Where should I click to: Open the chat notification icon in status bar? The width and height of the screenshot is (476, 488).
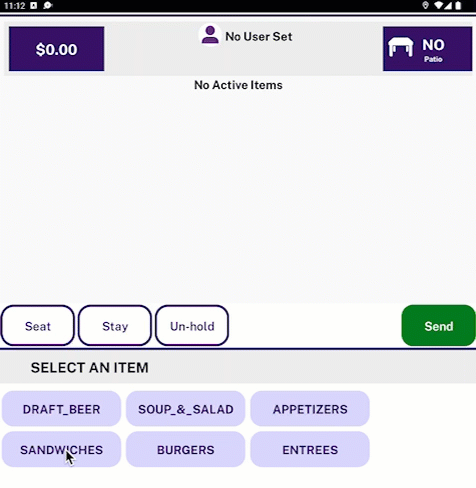point(48,5)
